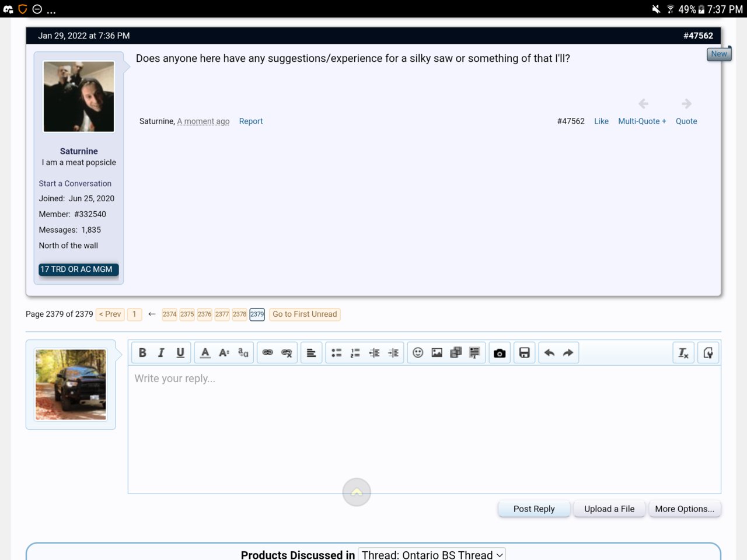Insert a link in the reply

click(x=268, y=353)
